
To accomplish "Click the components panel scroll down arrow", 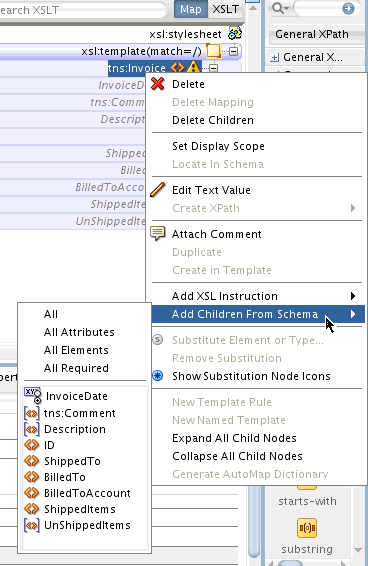I will pyautogui.click(x=358, y=550).
